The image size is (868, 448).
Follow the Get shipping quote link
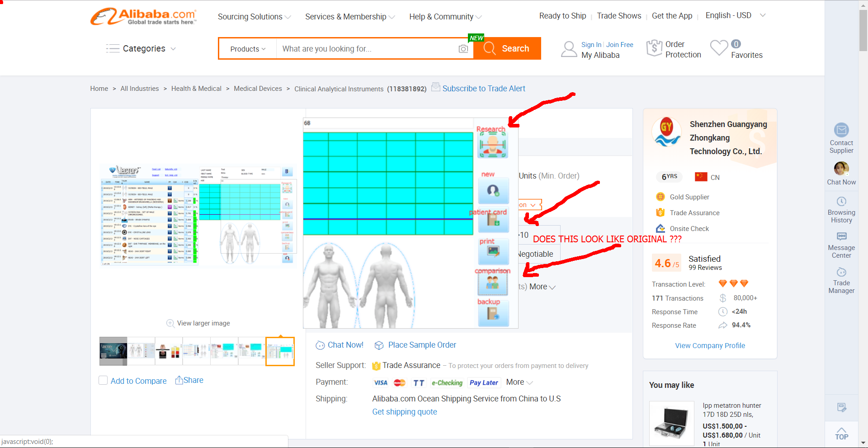click(x=404, y=412)
